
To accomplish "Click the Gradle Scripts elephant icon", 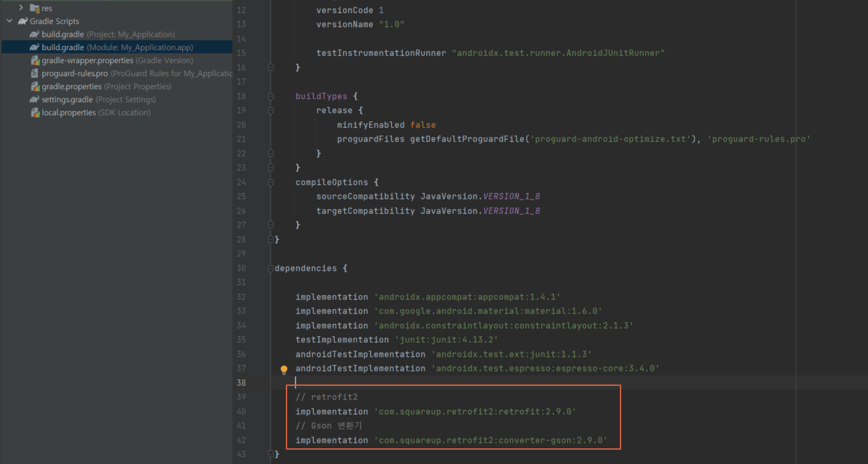I will click(22, 21).
